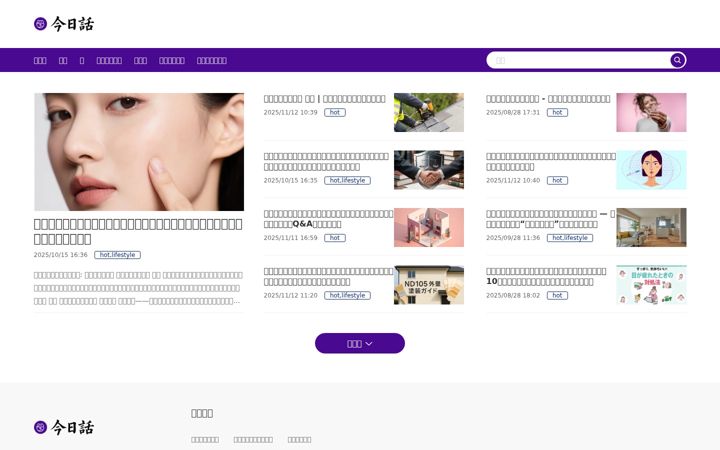Open the article headline dated 2025/09/28 11:36
The width and height of the screenshot is (720, 450).
551,219
